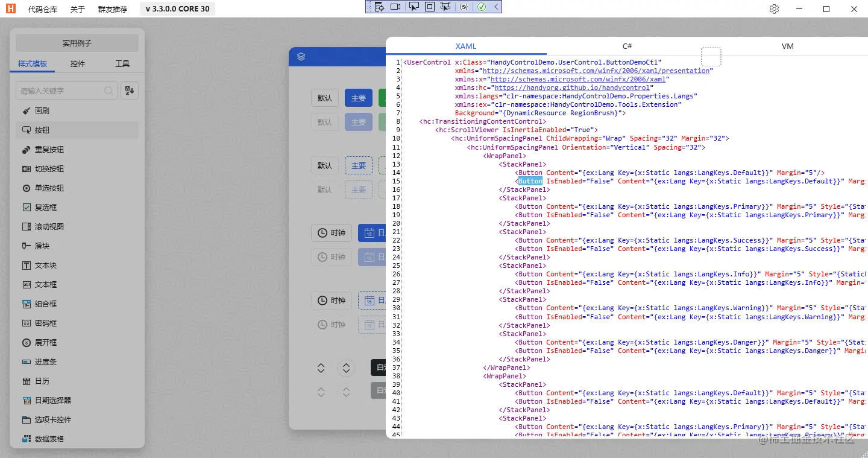Select 画刷 brush item in the sidebar
The height and width of the screenshot is (458, 868).
click(77, 111)
